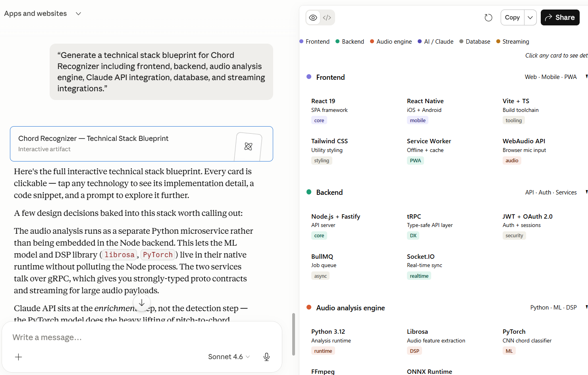Filter by Audio engine legend item
The image size is (588, 375).
[391, 42]
